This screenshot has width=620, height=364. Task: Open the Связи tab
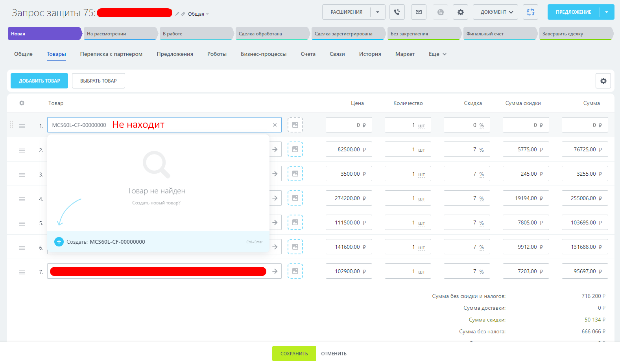pyautogui.click(x=337, y=54)
